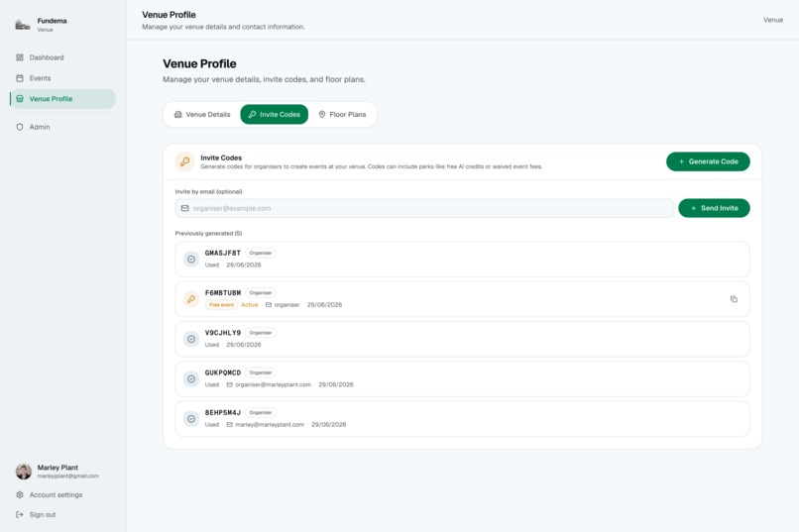Select the GUKPQMCD code text

223,372
